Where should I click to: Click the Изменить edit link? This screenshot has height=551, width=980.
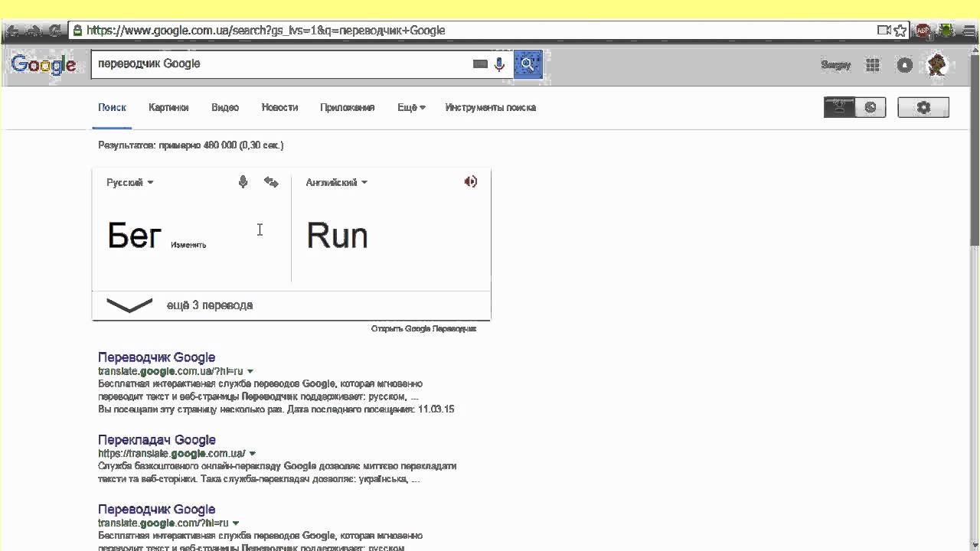click(188, 245)
